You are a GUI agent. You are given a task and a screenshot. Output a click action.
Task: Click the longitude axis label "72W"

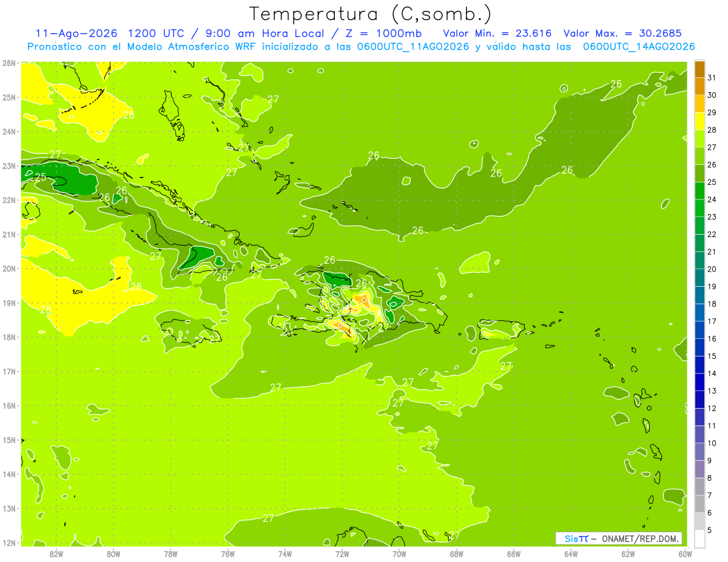(x=342, y=554)
